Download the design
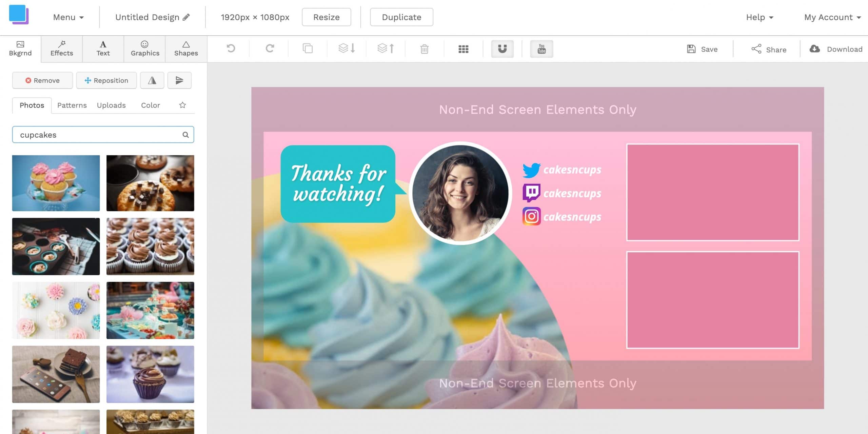 [836, 49]
